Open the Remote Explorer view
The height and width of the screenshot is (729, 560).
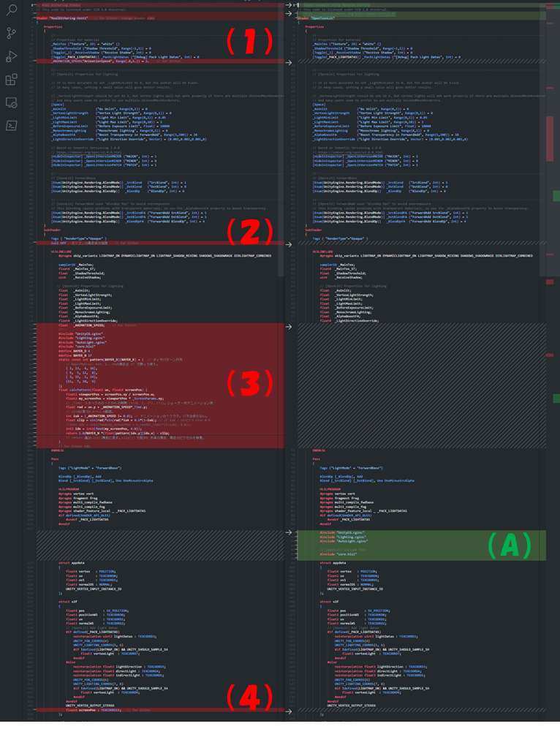point(12,103)
